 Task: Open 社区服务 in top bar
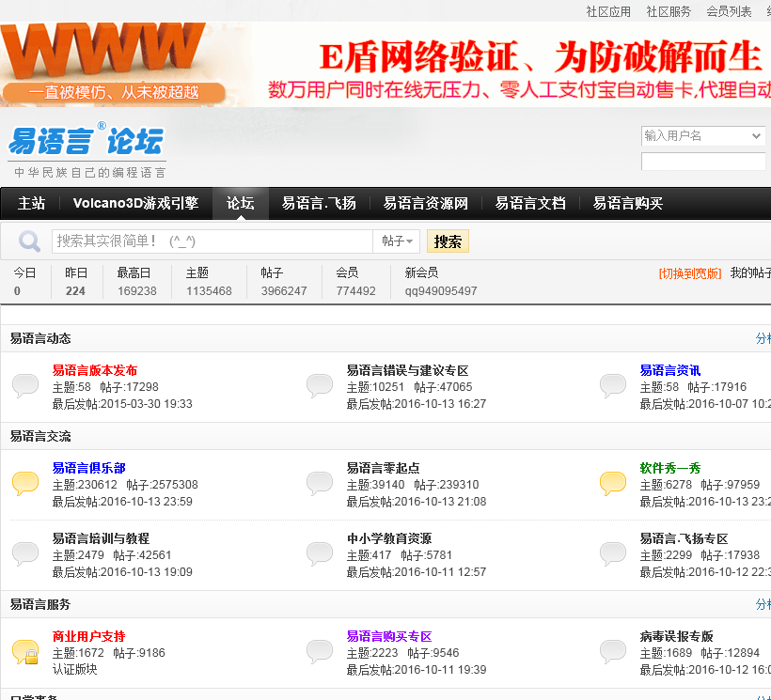tap(669, 12)
